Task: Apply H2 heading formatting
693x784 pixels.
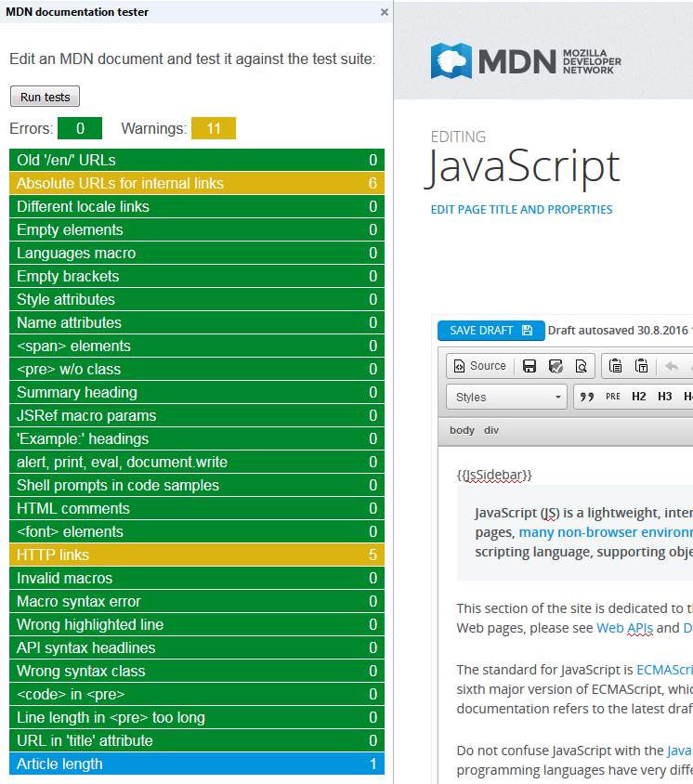Action: point(638,397)
